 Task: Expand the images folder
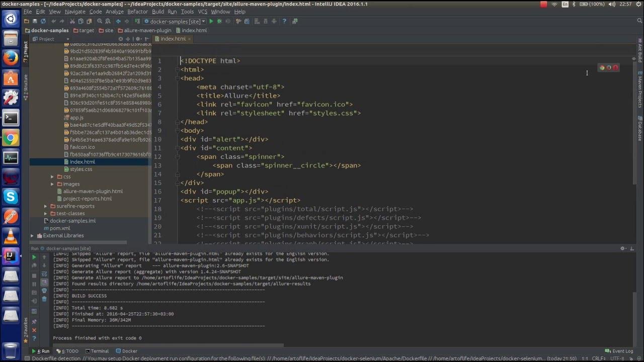[x=52, y=184]
